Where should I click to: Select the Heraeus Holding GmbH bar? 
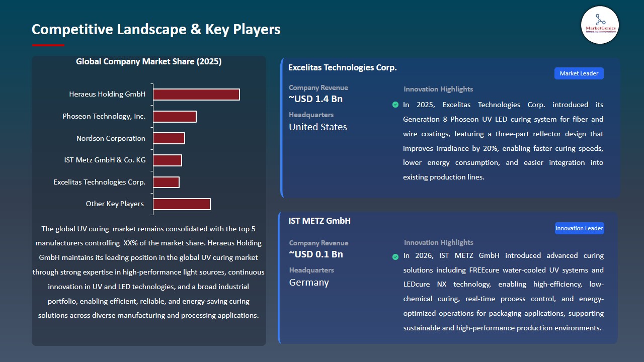pos(196,95)
